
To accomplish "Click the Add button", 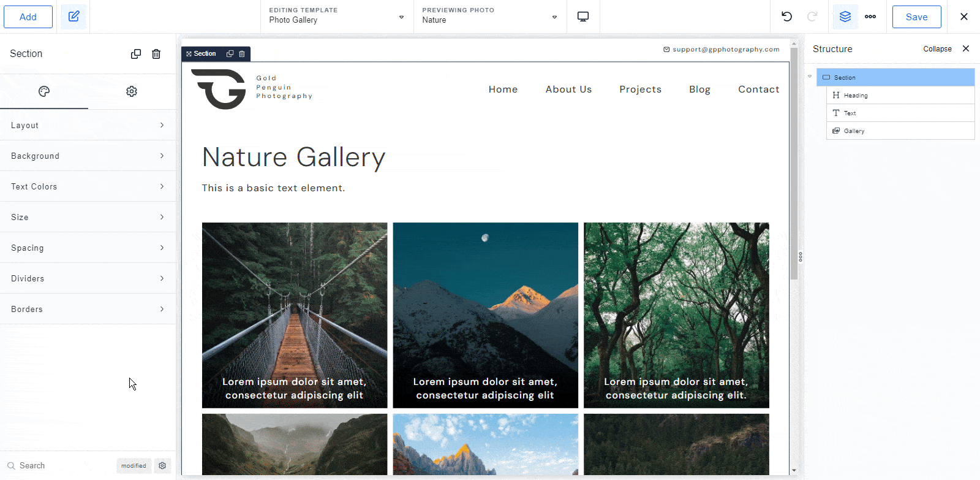I will pos(28,17).
